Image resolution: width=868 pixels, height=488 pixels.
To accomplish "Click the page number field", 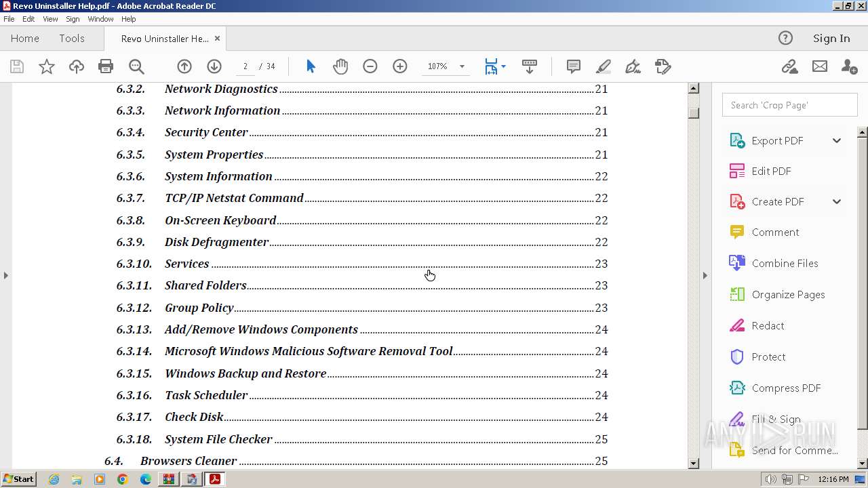I will tap(245, 66).
